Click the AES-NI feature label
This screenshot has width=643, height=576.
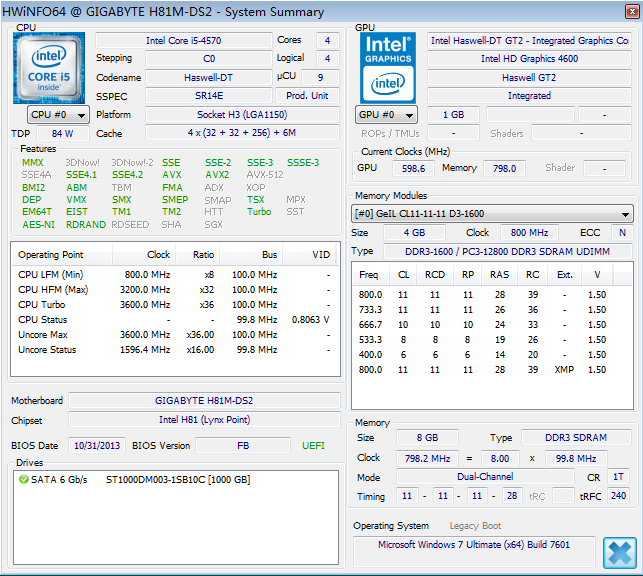(x=38, y=225)
